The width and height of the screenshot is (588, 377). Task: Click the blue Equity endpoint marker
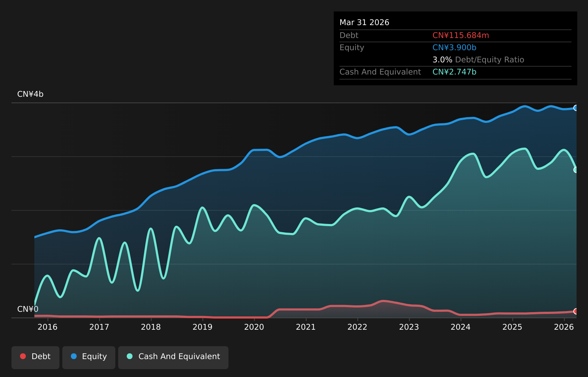click(576, 108)
